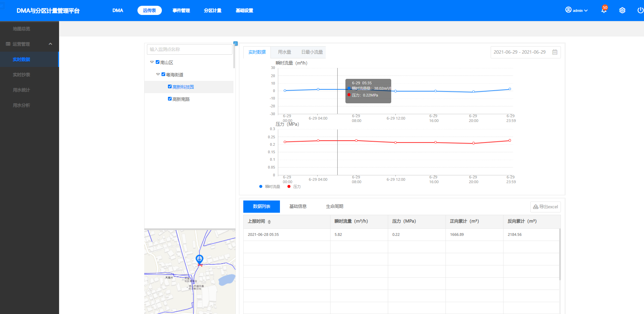Click the 导出excel button
644x314 pixels.
coord(546,207)
